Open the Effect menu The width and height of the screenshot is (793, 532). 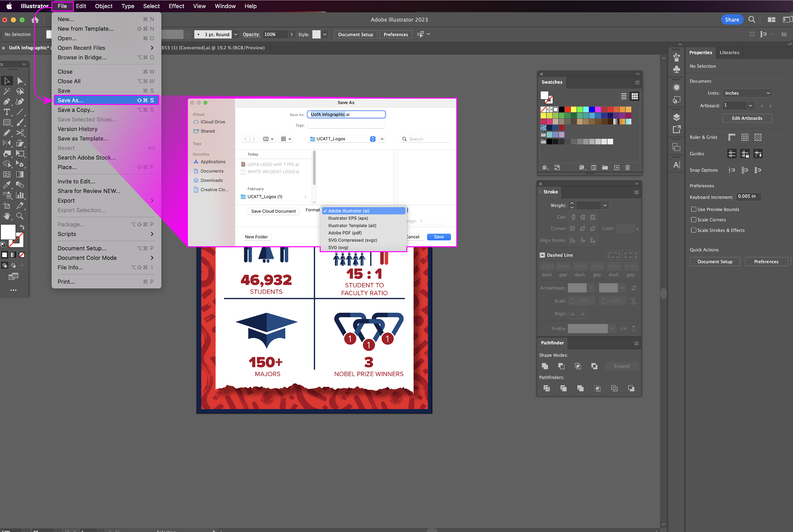pyautogui.click(x=176, y=6)
